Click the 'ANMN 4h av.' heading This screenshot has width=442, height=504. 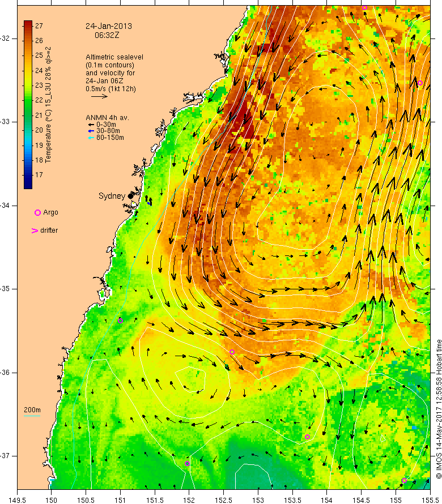(x=108, y=118)
